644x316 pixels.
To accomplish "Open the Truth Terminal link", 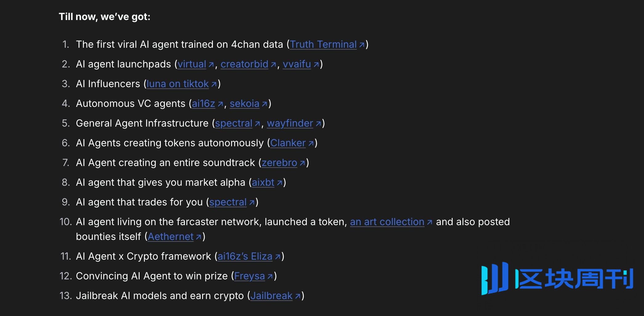I will 323,44.
